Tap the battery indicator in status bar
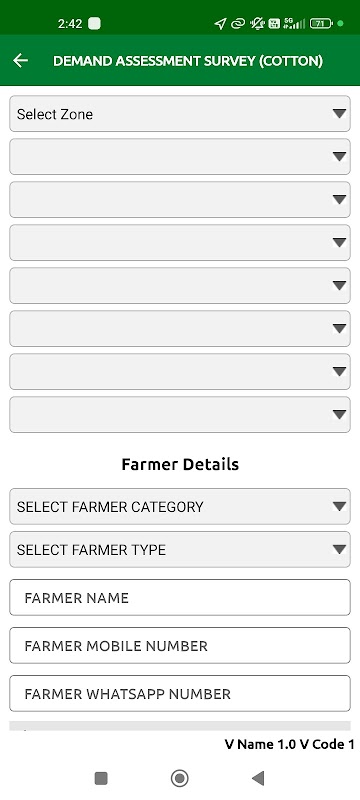The image size is (360, 800). pyautogui.click(x=321, y=23)
